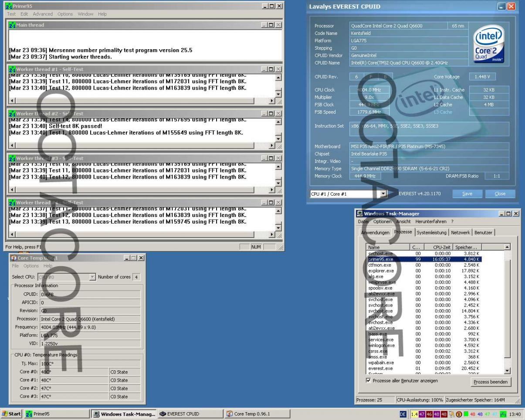
Task: Click the Task-Manager icon on the taskbar
Action: tap(97, 414)
